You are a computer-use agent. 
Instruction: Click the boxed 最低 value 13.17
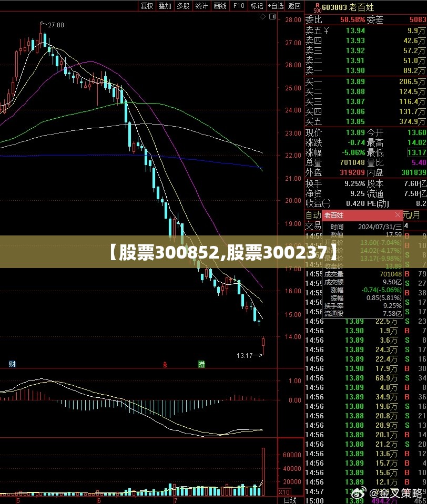pyautogui.click(x=416, y=152)
